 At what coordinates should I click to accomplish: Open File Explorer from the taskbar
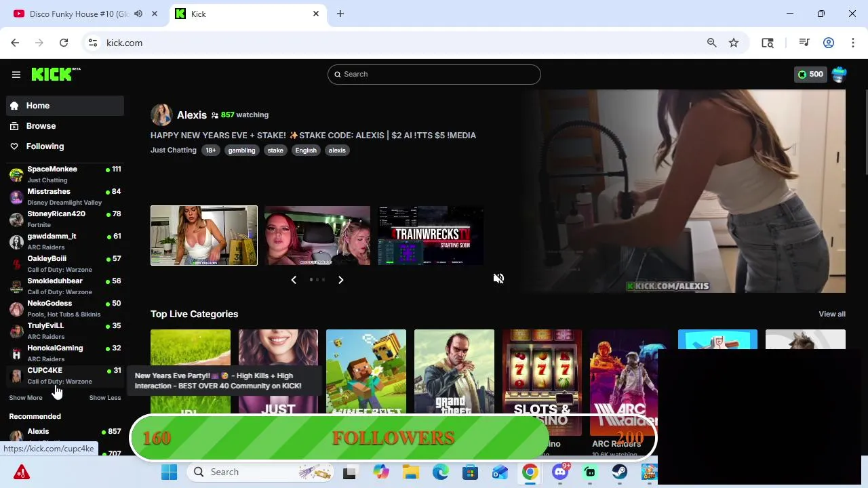(410, 472)
